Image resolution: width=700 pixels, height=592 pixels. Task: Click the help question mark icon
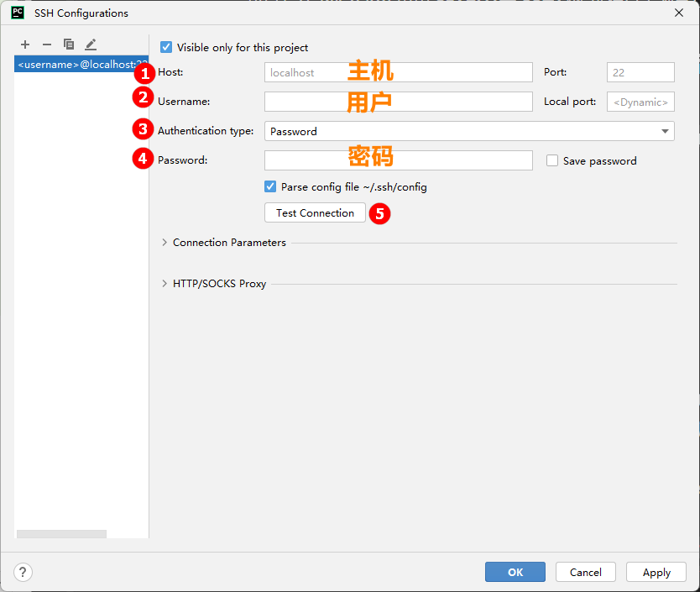click(x=23, y=572)
